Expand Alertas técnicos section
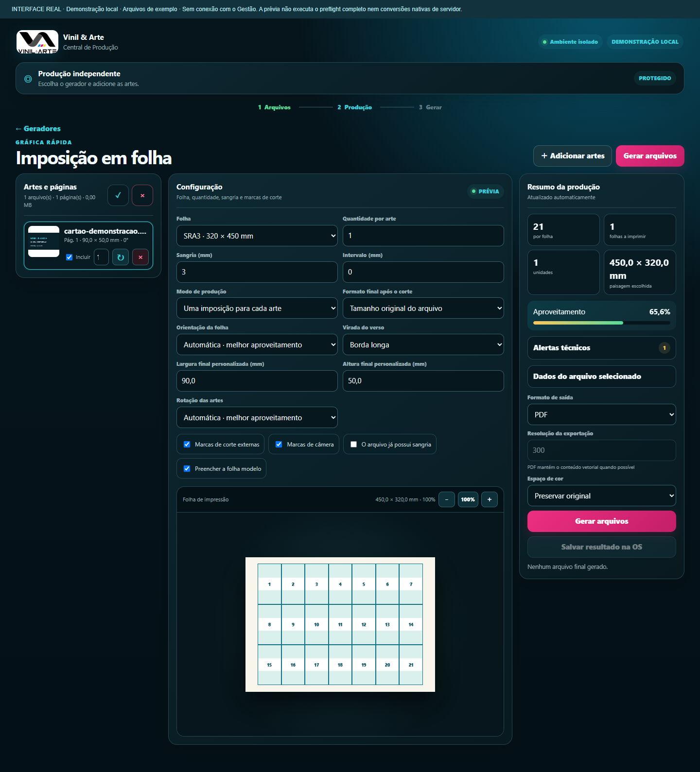 tap(602, 348)
